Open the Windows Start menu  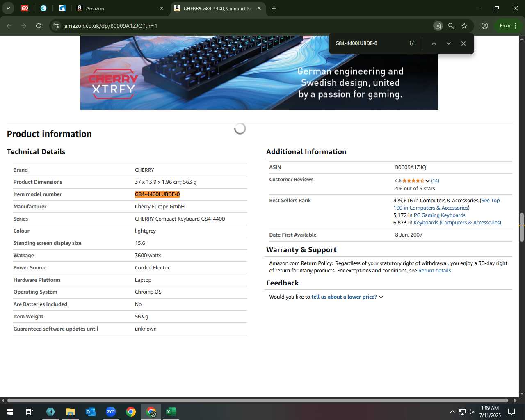pos(9,412)
